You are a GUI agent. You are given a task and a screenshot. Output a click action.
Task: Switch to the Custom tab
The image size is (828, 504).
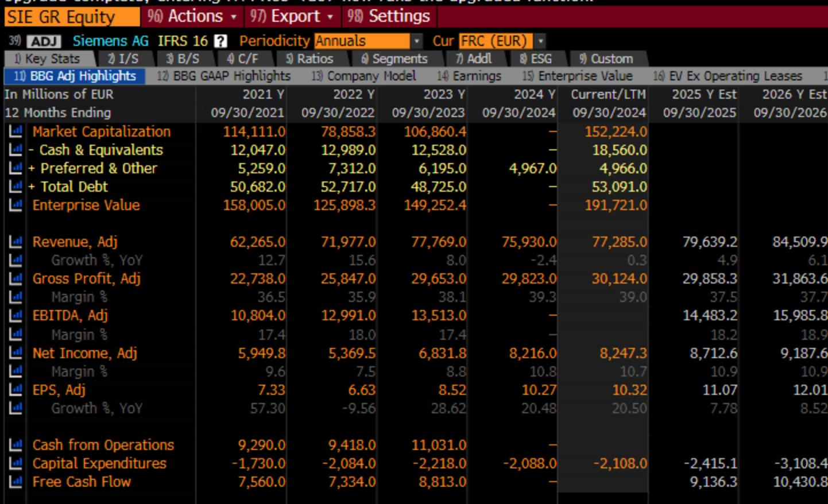606,59
